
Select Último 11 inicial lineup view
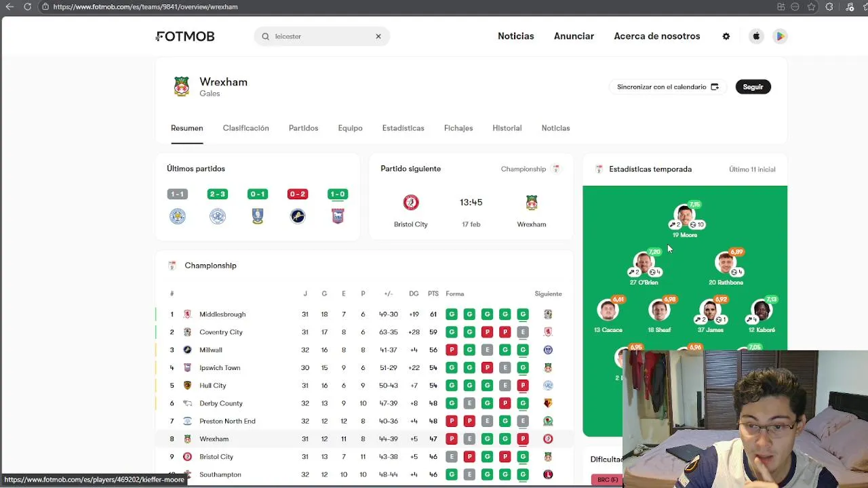[752, 169]
